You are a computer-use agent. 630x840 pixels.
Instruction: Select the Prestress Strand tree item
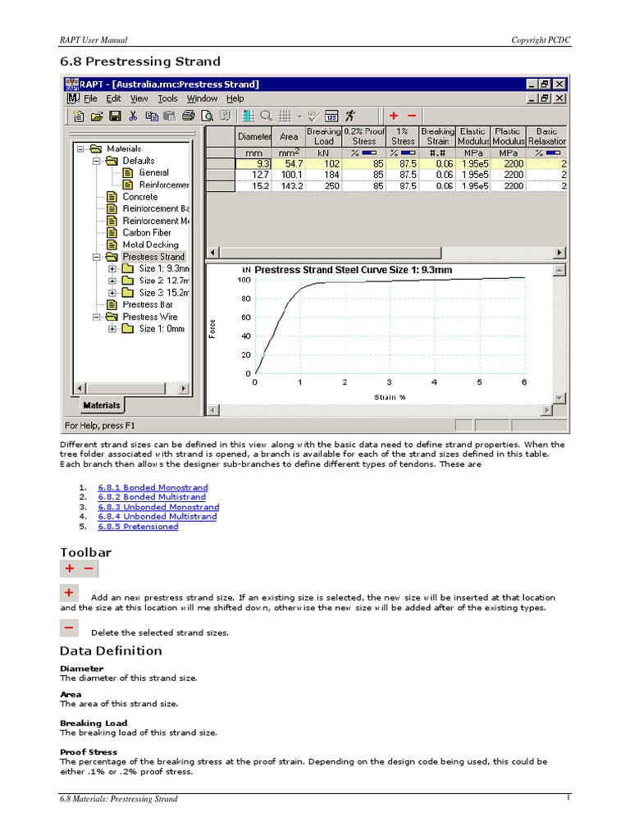[x=153, y=257]
